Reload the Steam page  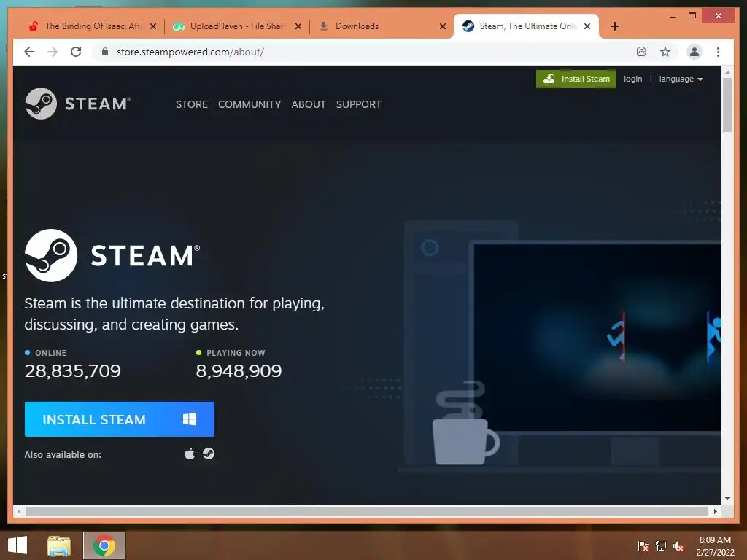click(x=76, y=52)
